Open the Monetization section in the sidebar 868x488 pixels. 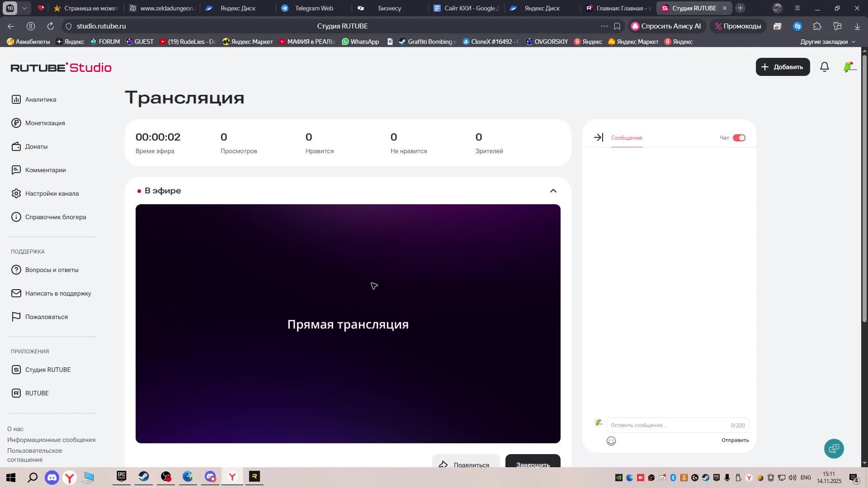tap(45, 123)
